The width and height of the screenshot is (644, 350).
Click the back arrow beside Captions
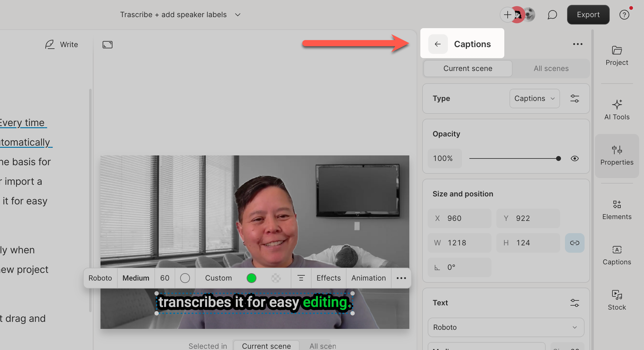(x=438, y=44)
